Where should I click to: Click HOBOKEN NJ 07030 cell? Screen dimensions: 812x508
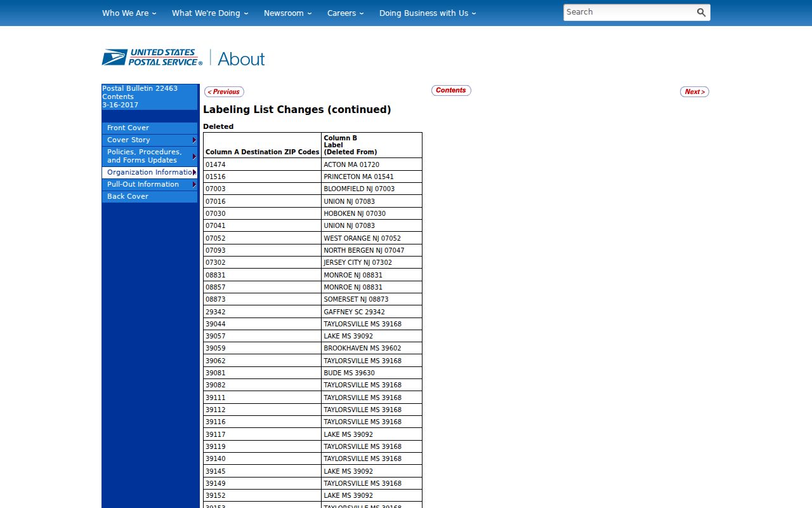(372, 213)
